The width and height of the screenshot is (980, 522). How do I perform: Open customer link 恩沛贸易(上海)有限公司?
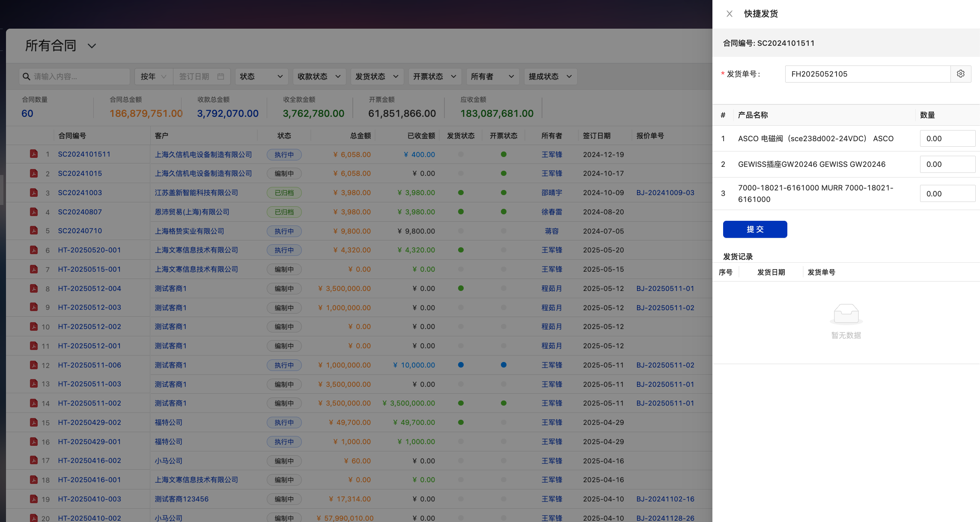[x=192, y=212]
